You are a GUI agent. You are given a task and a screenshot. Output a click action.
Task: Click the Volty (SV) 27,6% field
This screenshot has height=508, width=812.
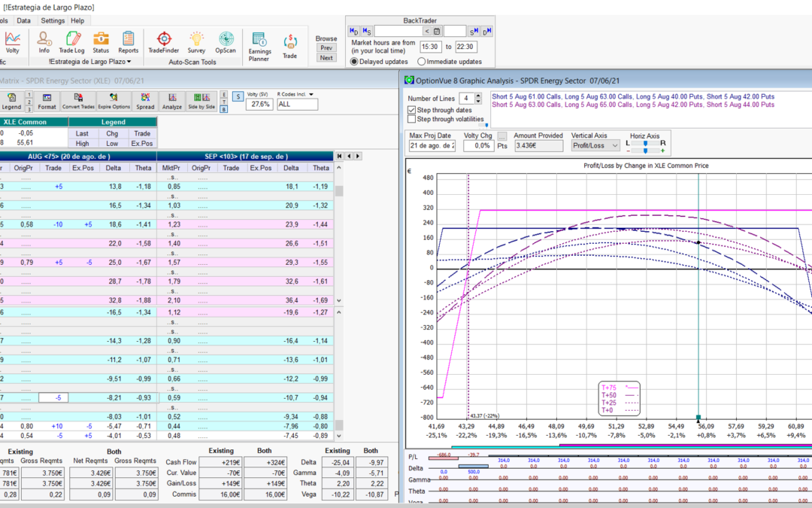pos(259,104)
